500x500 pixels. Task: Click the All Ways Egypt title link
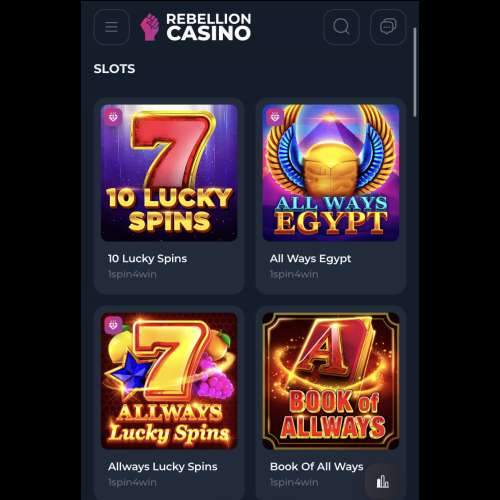310,259
